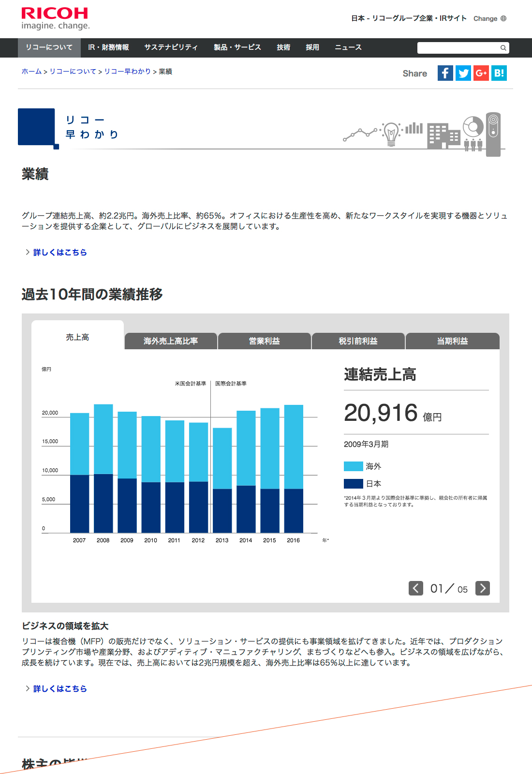Viewport: 532px width, 774px height.
Task: Click the globe icon beside Change
Action: click(x=503, y=18)
